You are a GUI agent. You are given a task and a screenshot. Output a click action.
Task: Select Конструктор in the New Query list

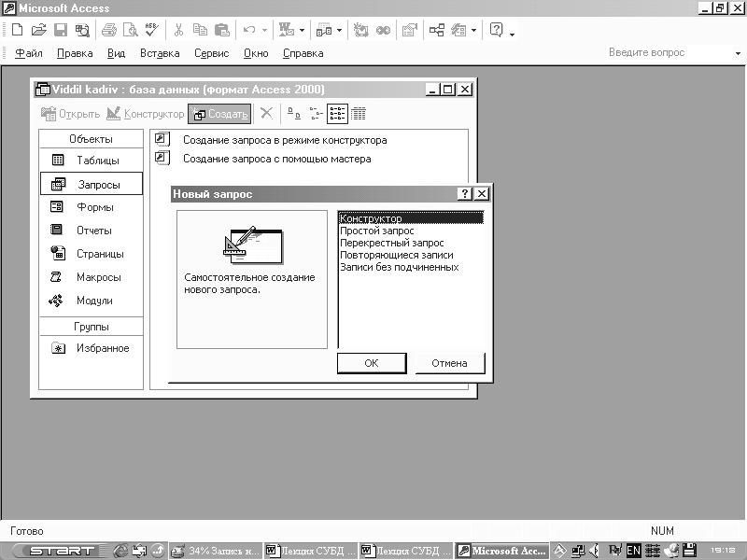tap(411, 218)
